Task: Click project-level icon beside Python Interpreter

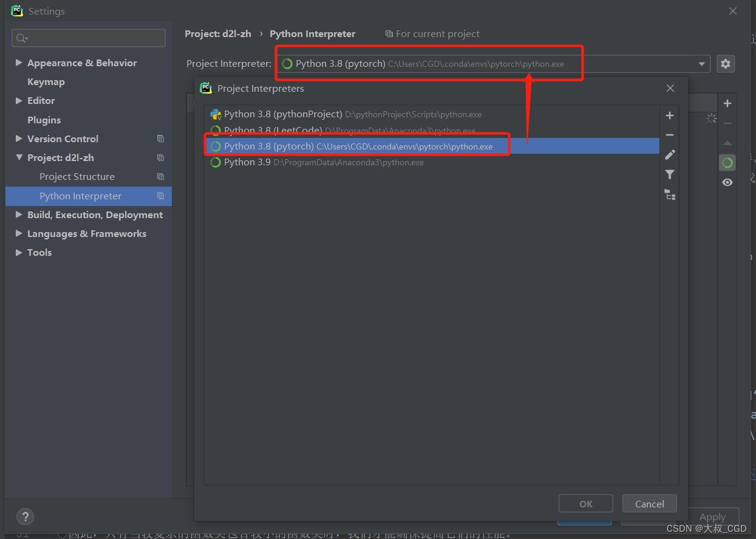Action: pyautogui.click(x=160, y=196)
